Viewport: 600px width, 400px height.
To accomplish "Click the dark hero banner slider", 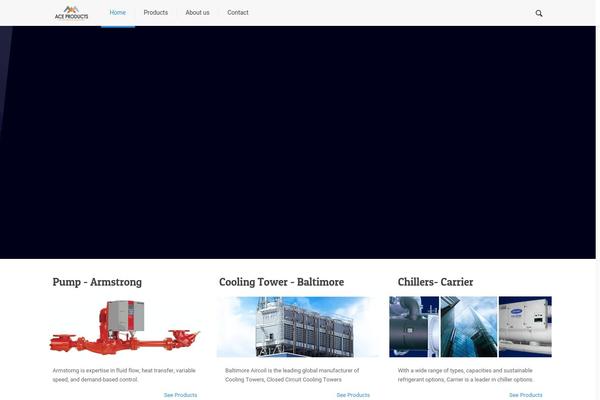I will coord(298,142).
